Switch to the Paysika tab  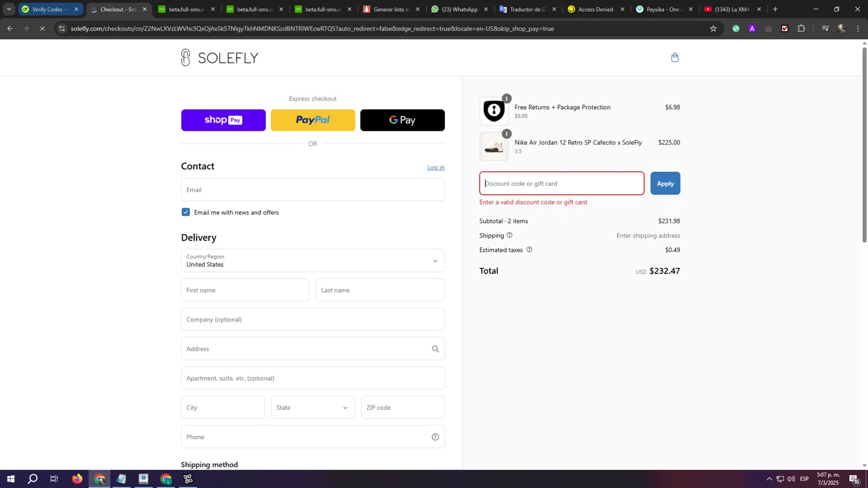tap(664, 9)
